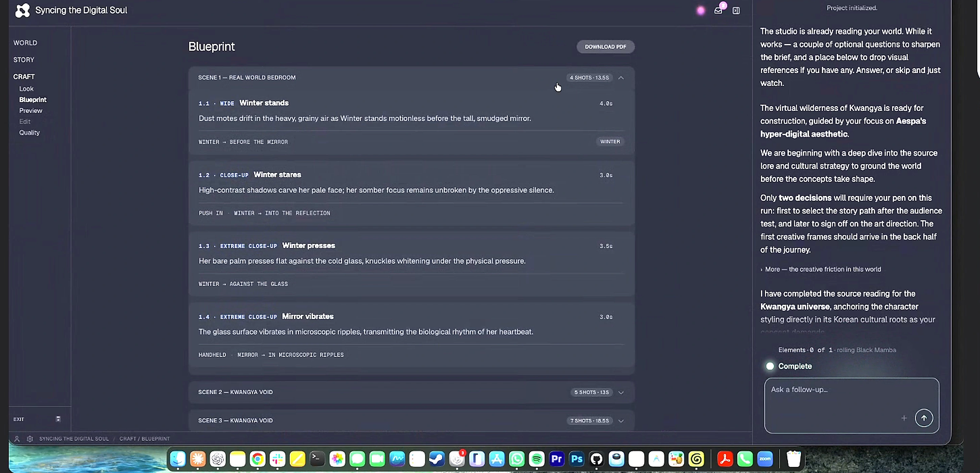Viewport: 980px width, 473px height.
Task: Click the user profile icon in status bar
Action: pyautogui.click(x=17, y=439)
